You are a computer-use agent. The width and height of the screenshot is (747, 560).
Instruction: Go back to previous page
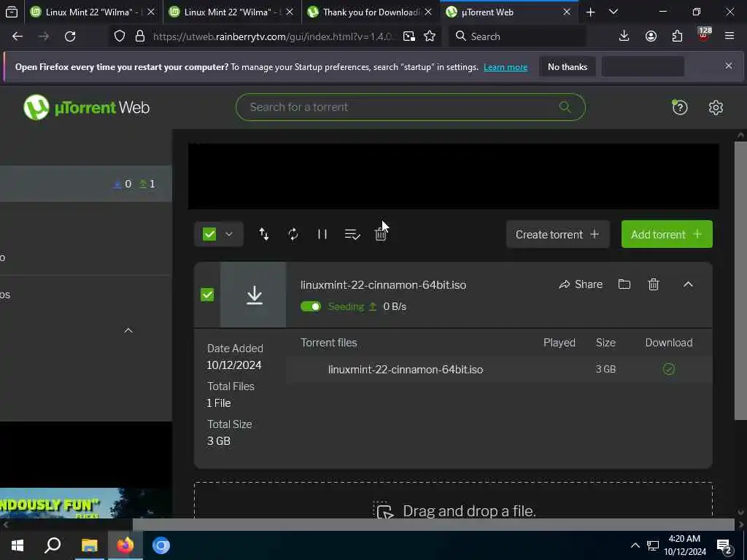coord(18,36)
